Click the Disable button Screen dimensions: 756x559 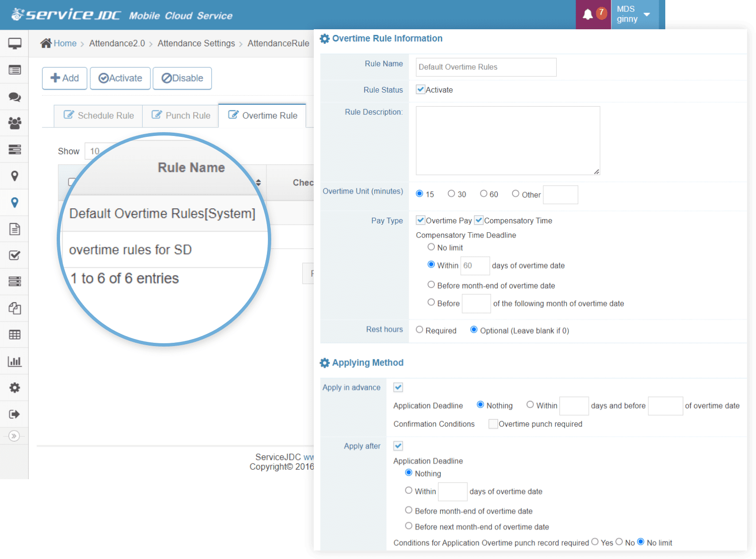coord(182,78)
